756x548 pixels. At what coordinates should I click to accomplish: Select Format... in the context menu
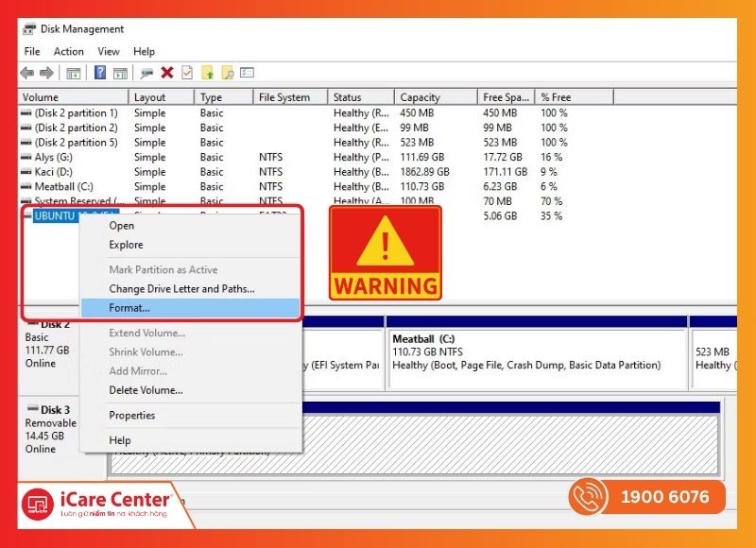point(129,308)
